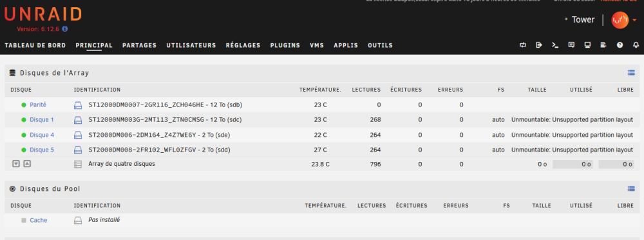
Task: Click the 23.8 C average temperature value
Action: (320, 165)
